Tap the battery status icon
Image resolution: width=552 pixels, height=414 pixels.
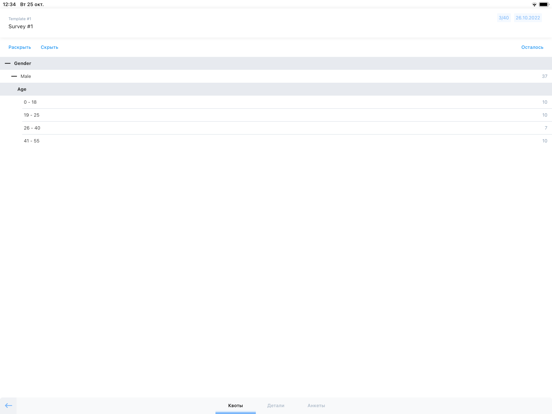[x=544, y=5]
